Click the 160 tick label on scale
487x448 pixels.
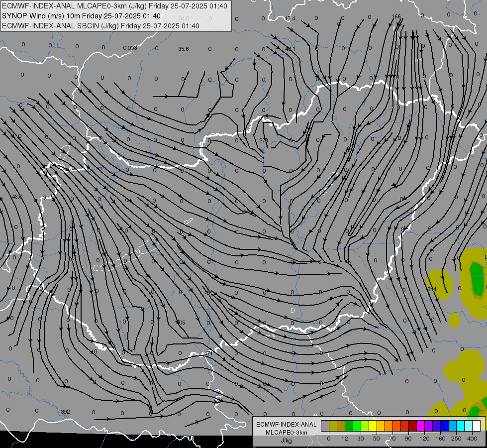pos(440,439)
